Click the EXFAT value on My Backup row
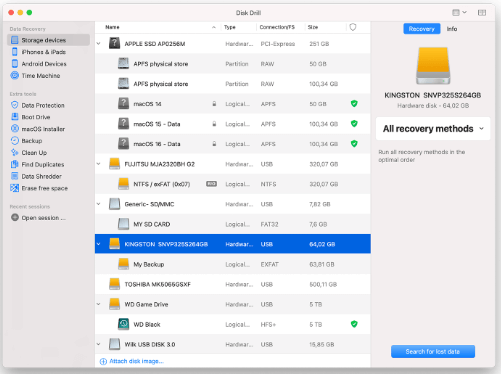Viewport: 501px width, 374px height. pos(269,264)
